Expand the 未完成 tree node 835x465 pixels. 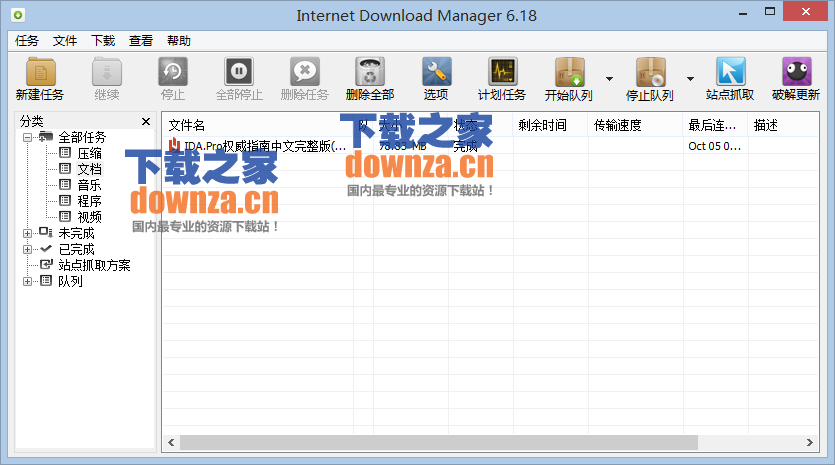click(x=27, y=233)
